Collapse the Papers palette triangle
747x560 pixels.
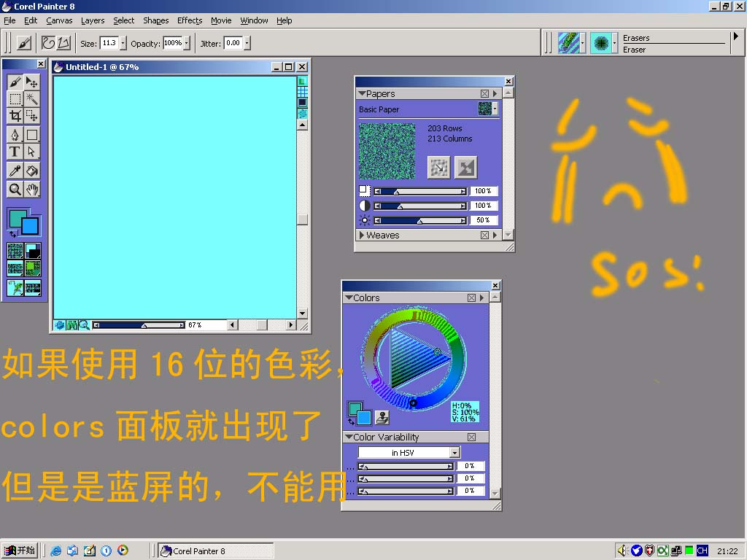pyautogui.click(x=362, y=93)
